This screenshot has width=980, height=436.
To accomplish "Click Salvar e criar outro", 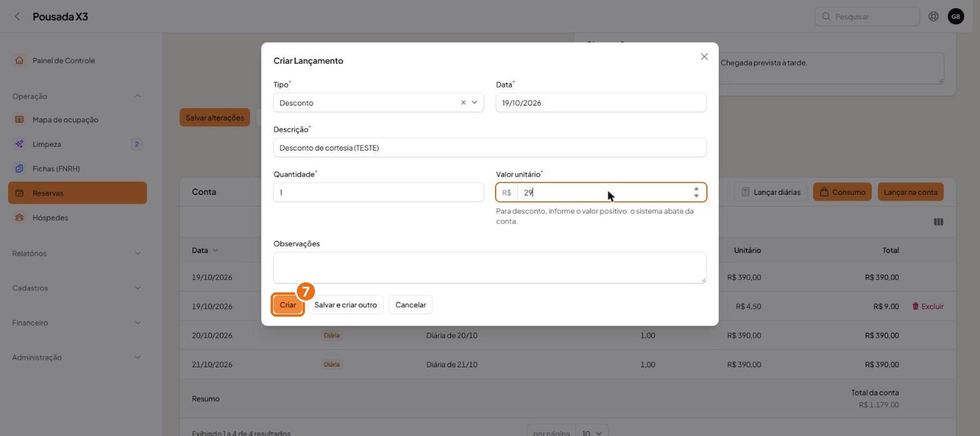I will [x=346, y=305].
